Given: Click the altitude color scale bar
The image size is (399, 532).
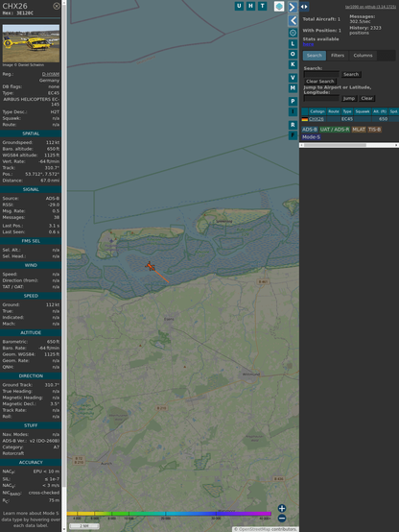Looking at the screenshot, I should (170, 514).
